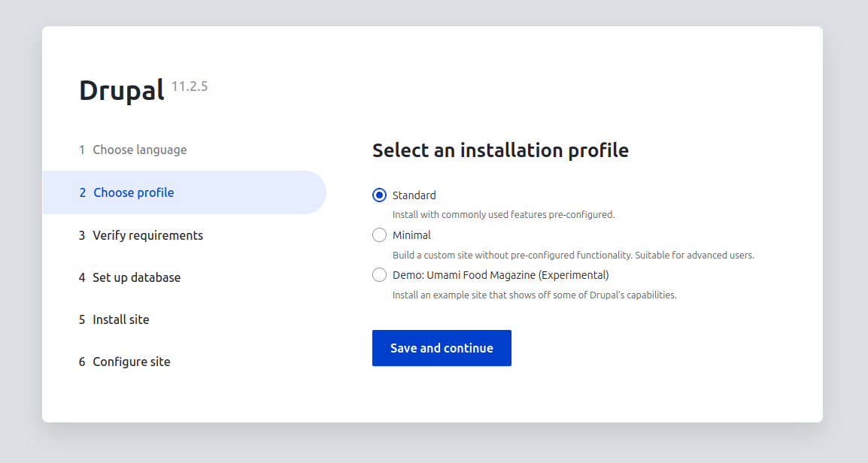Image resolution: width=868 pixels, height=463 pixels.
Task: Click the Minimal option label text
Action: (x=411, y=235)
